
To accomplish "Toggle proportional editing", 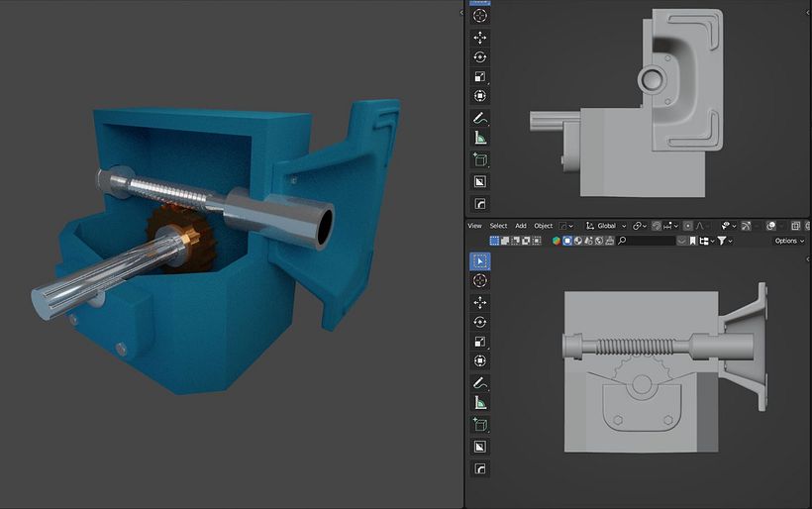I will click(687, 226).
